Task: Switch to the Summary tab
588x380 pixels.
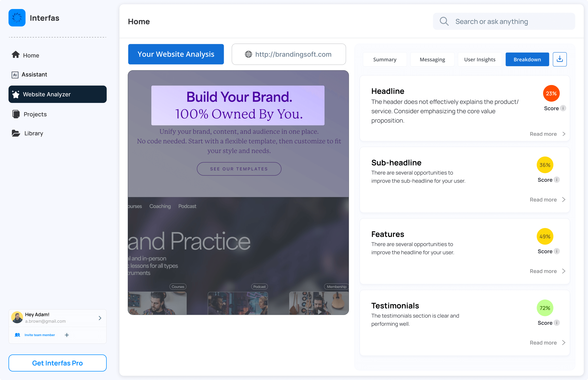Action: (x=385, y=60)
